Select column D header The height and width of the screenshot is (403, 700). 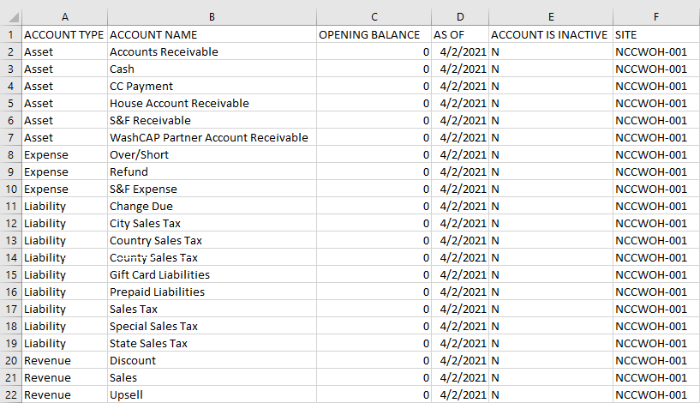(460, 15)
